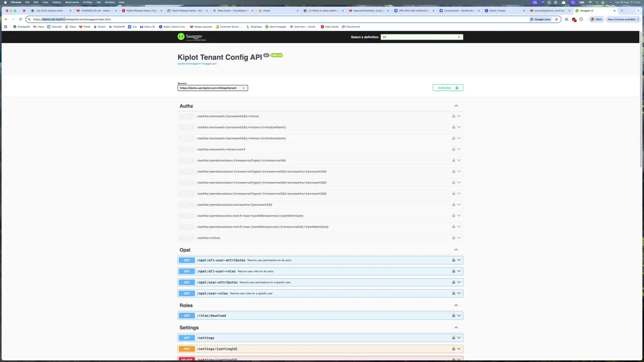The width and height of the screenshot is (644, 362).
Task: Click the lock icon on /authz/roles row
Action: (453, 238)
